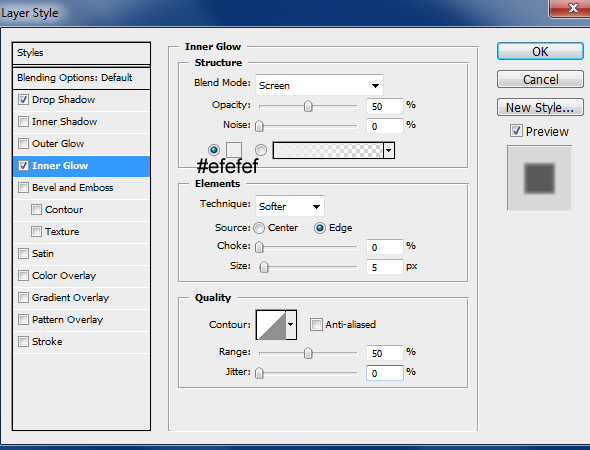
Task: Uncheck the Drop Shadow style checkbox
Action: coord(23,100)
